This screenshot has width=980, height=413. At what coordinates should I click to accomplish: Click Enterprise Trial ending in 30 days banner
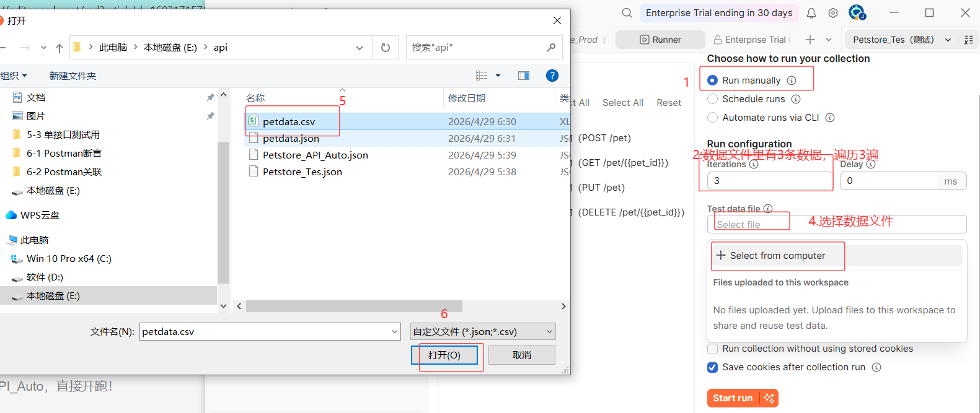719,13
